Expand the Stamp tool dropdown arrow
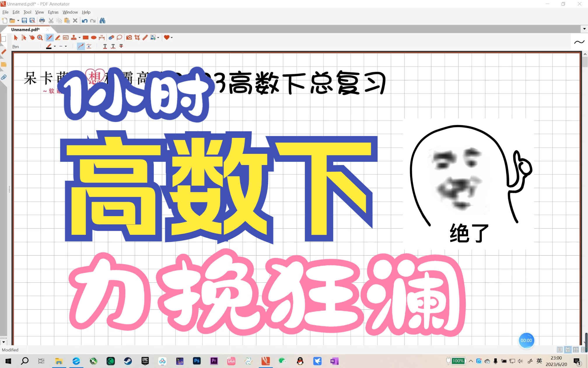 point(79,38)
